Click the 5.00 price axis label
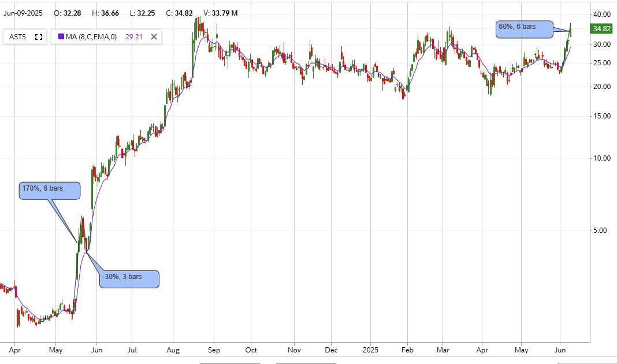617x364 pixels. point(600,231)
